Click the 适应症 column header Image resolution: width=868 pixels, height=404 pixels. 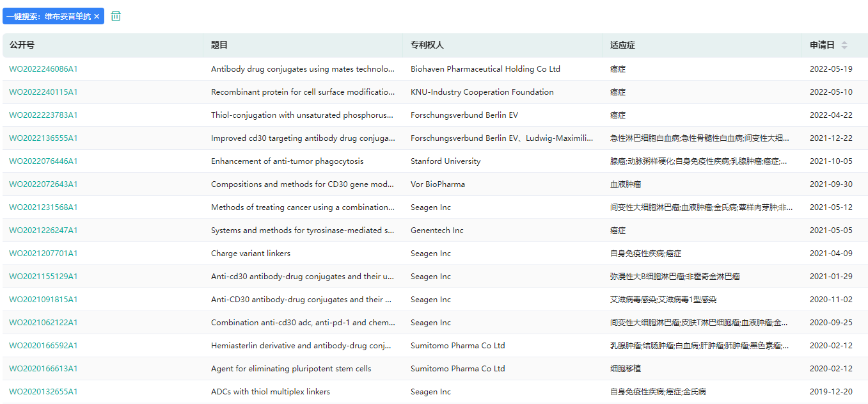coord(702,45)
